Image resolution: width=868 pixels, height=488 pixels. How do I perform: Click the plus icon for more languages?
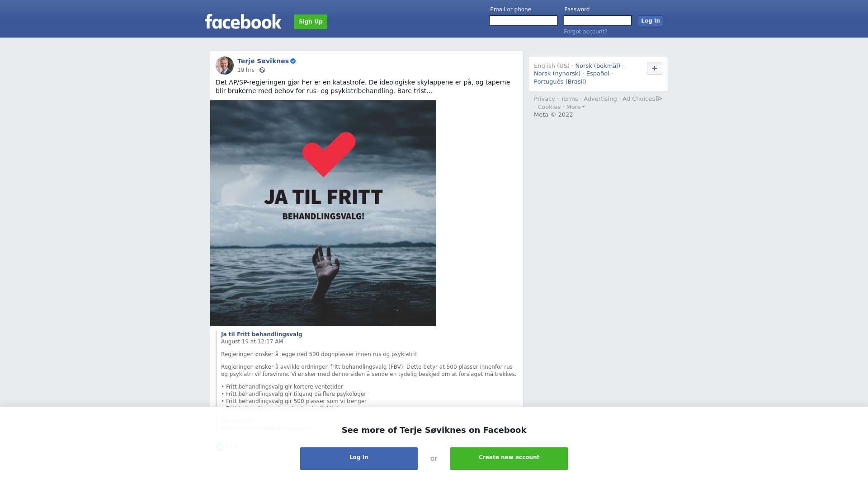coord(655,68)
